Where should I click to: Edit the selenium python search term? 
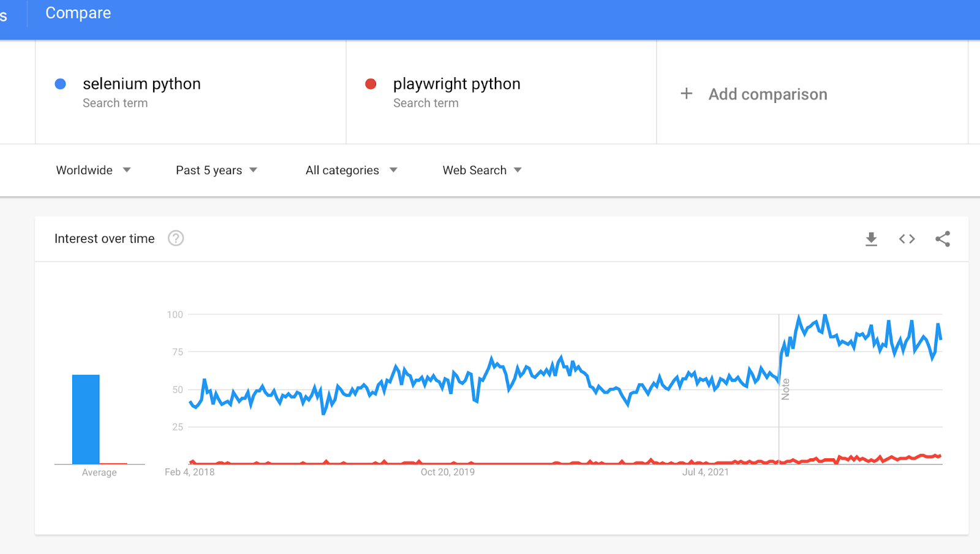(x=141, y=84)
